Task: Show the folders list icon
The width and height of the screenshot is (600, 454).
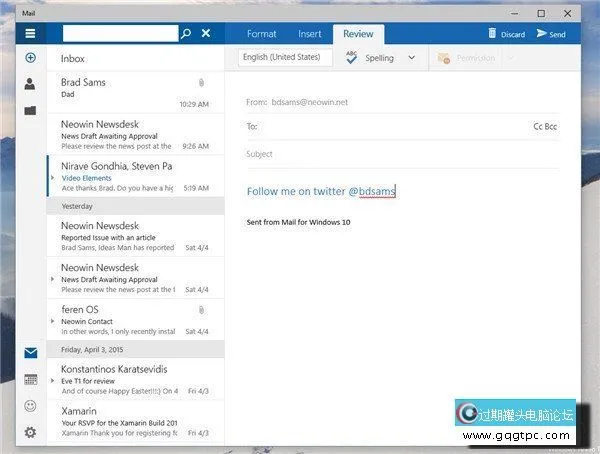Action: (30, 110)
